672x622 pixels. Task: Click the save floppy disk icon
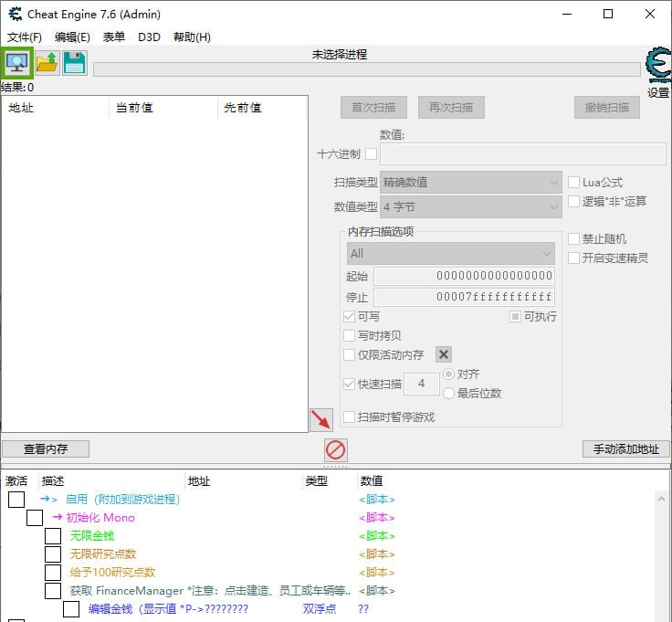point(75,63)
